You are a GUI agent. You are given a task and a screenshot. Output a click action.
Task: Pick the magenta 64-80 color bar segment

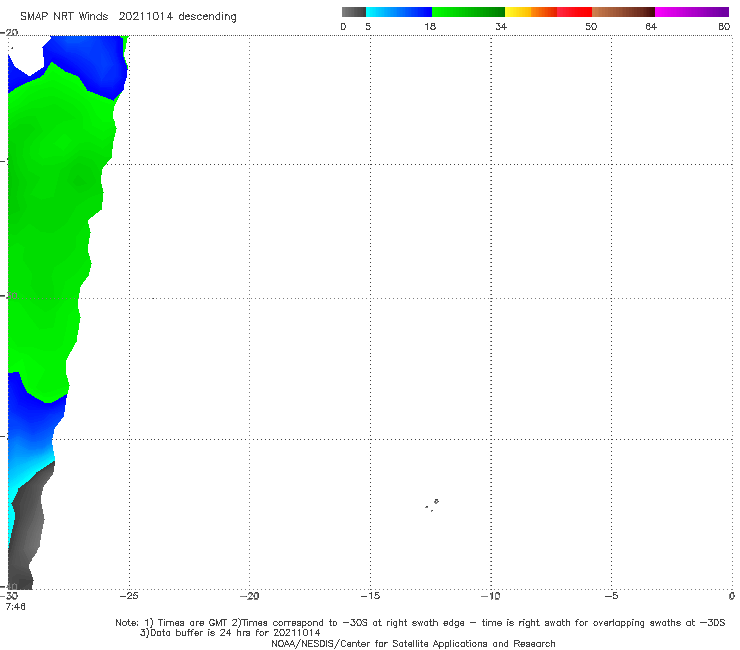692,12
